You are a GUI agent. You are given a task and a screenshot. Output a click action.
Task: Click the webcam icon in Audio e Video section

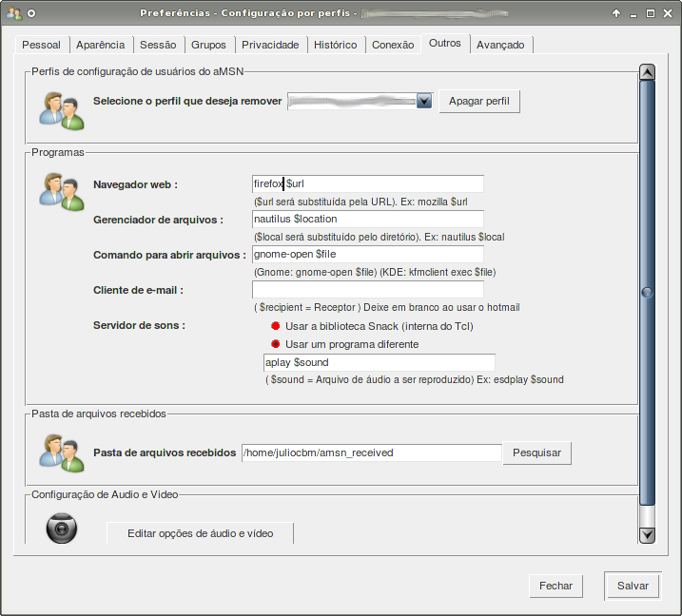tap(61, 529)
